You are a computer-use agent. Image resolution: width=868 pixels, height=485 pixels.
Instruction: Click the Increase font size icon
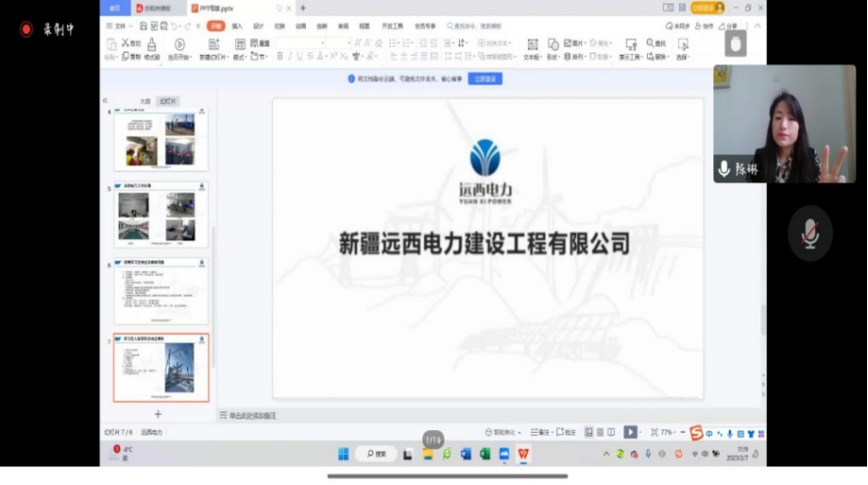358,43
